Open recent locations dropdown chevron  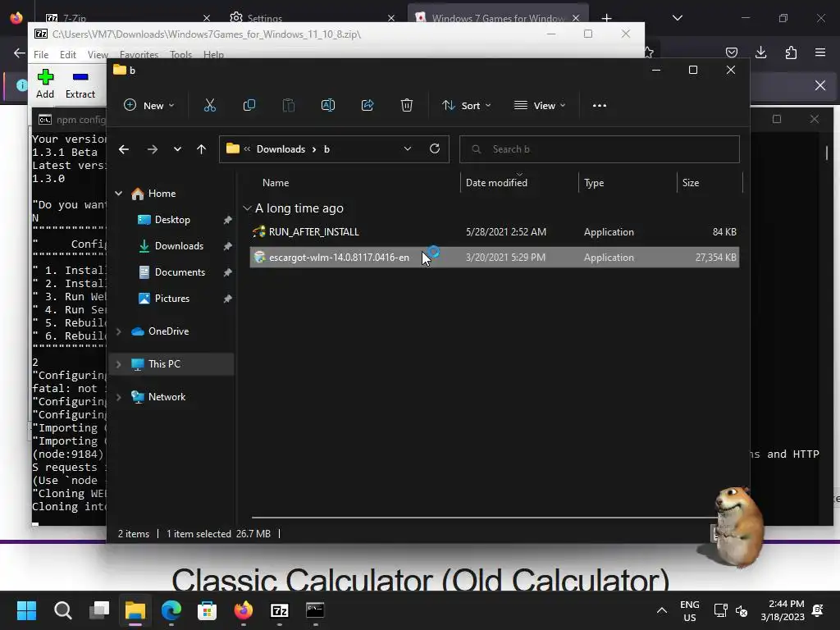[177, 149]
